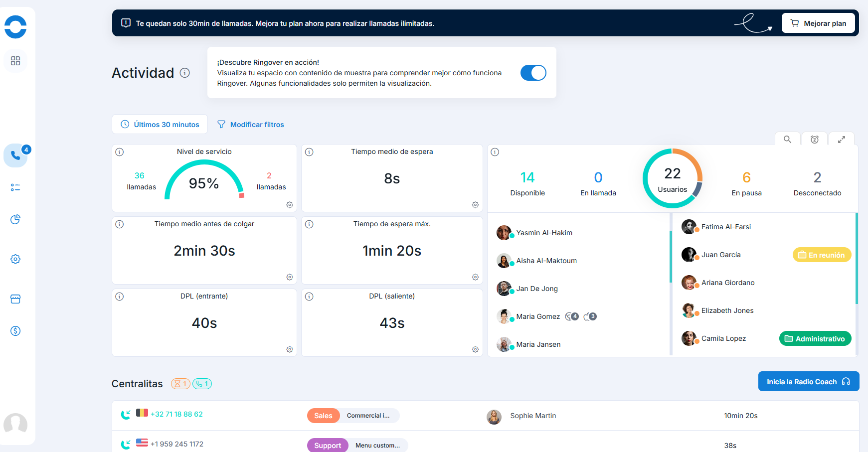Screen dimensions: 868x452
Task: Click the snooze clock icon above users panel
Action: point(814,140)
